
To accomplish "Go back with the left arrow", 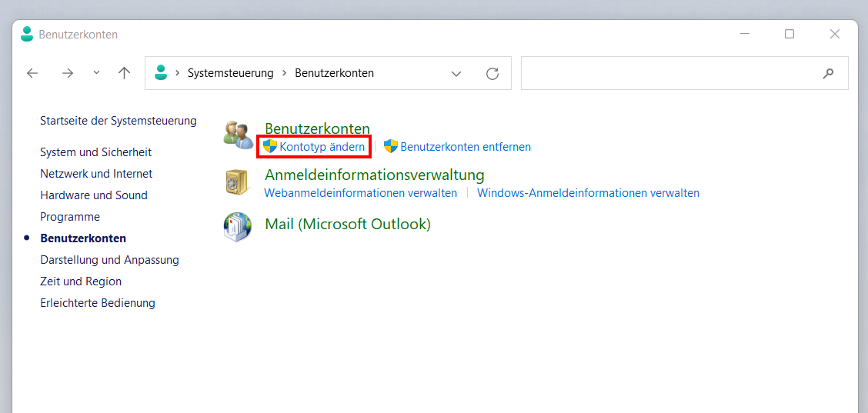I will pos(32,73).
